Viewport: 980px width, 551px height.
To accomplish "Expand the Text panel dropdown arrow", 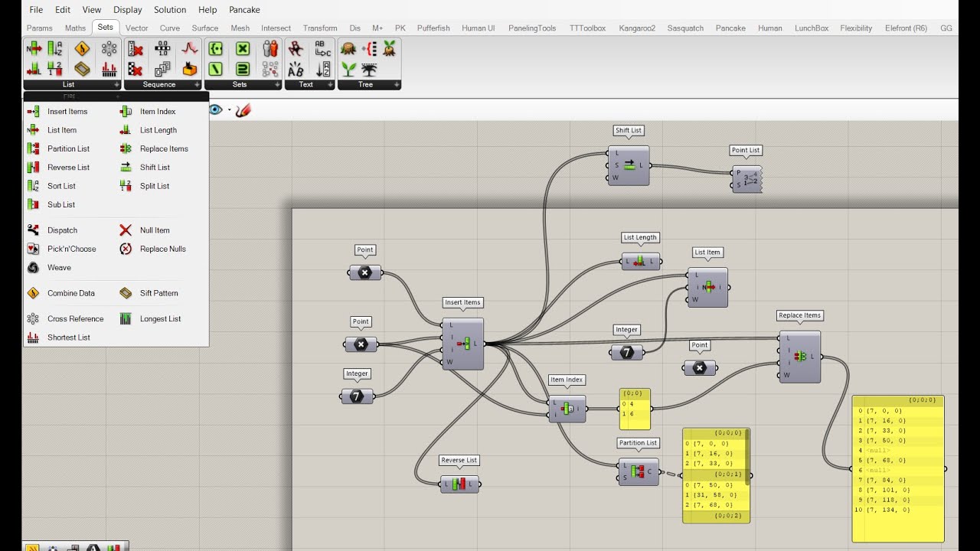I will (331, 85).
